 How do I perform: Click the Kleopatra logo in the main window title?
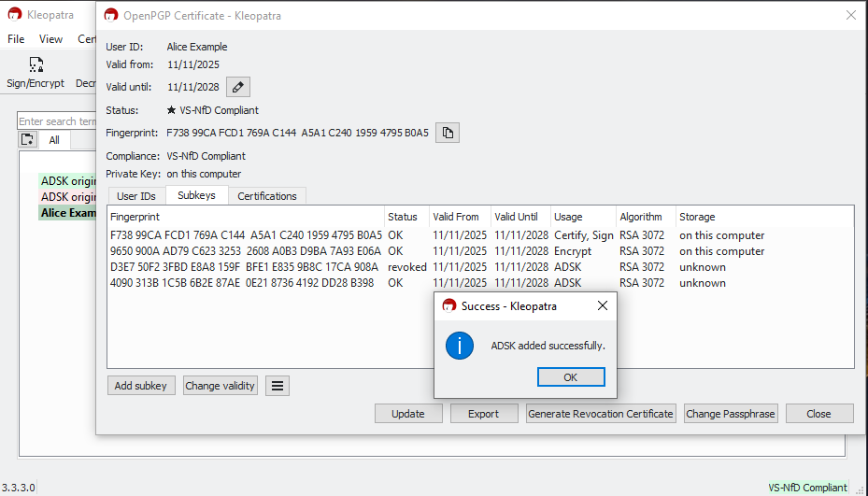(x=15, y=14)
